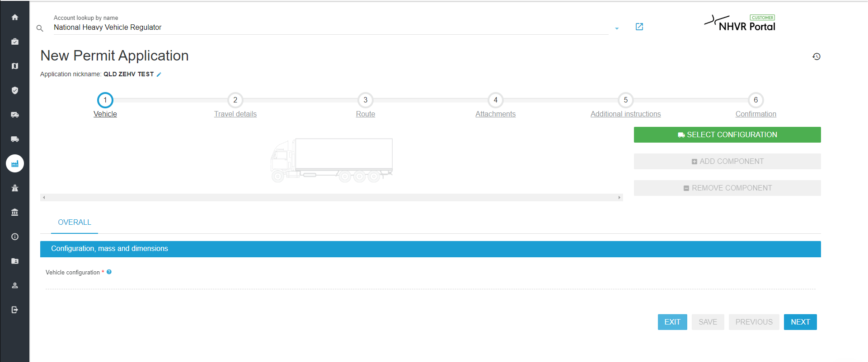
Task: Open the bank building sidebar icon
Action: [x=15, y=212]
